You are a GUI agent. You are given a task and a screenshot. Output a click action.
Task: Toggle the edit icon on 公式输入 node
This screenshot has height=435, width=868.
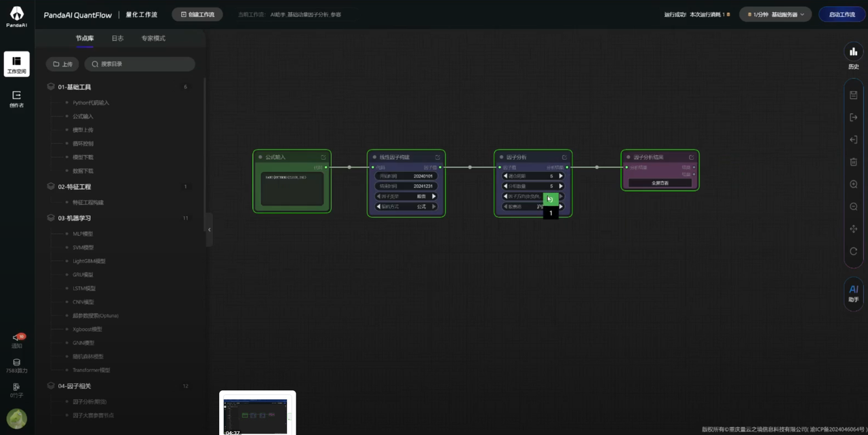point(323,157)
